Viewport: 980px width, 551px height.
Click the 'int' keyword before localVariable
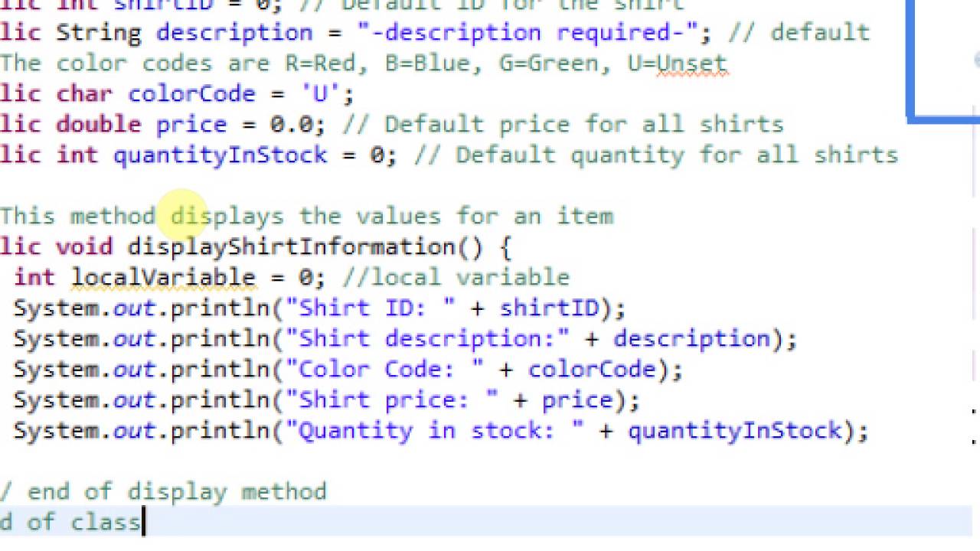(x=34, y=278)
